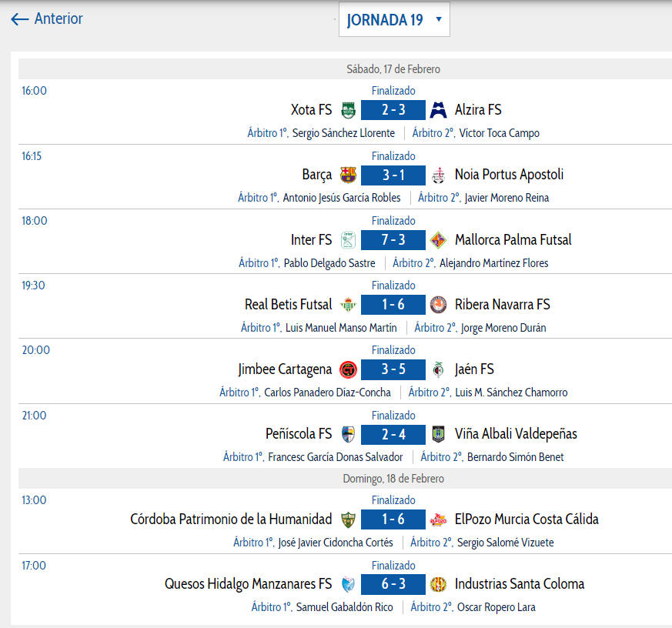The height and width of the screenshot is (628, 672).
Task: Click the Noia Portus Apostoli team name
Action: click(509, 175)
